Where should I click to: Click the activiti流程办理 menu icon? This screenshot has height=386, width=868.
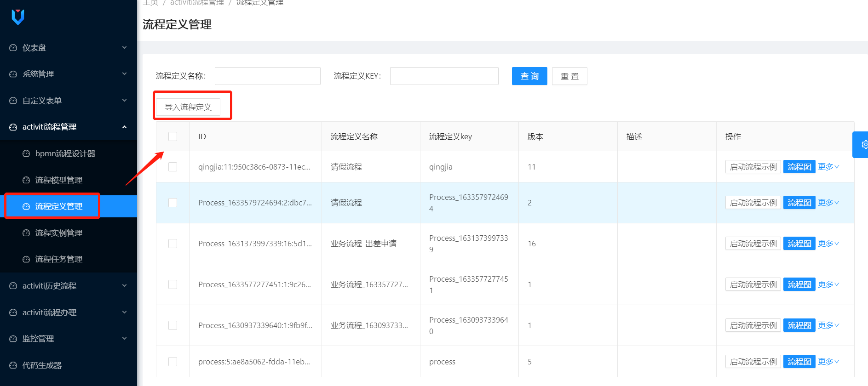pos(13,312)
